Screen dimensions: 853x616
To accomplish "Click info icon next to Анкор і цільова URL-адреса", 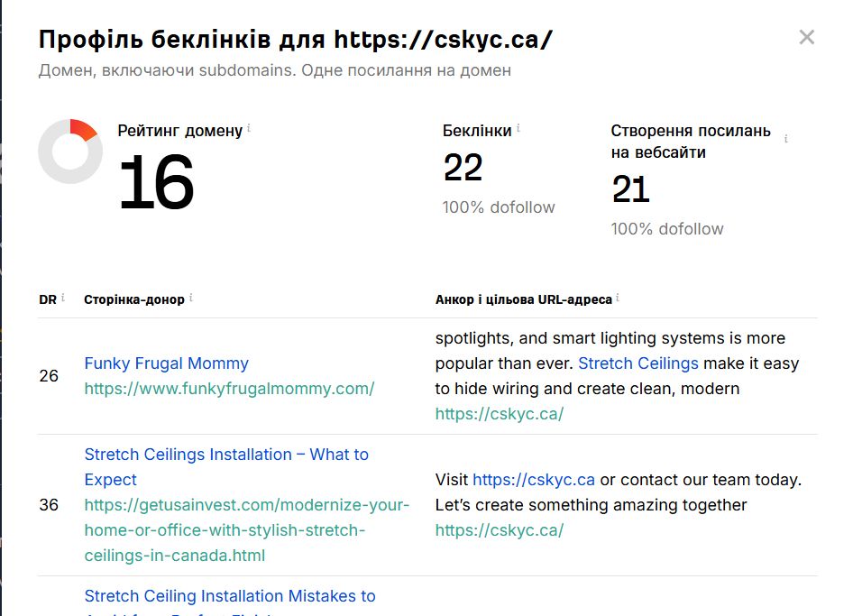I will [618, 298].
